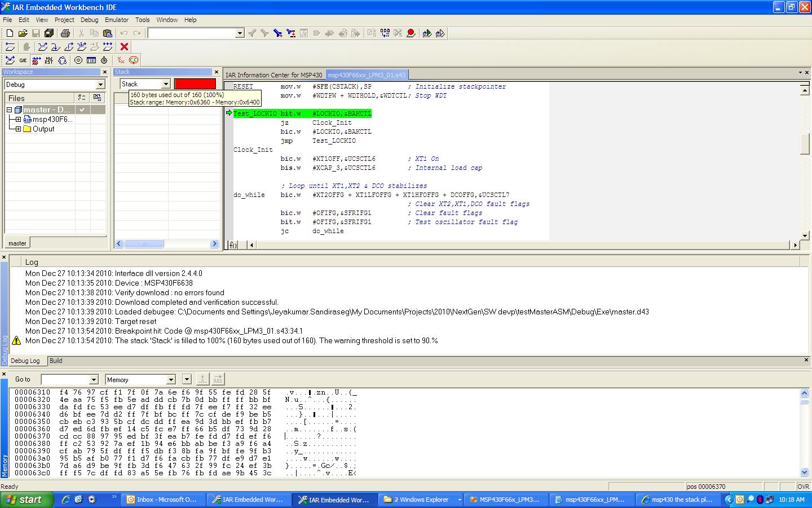The height and width of the screenshot is (508, 812).
Task: Click the code editor scroll-down arrow
Action: [x=805, y=236]
